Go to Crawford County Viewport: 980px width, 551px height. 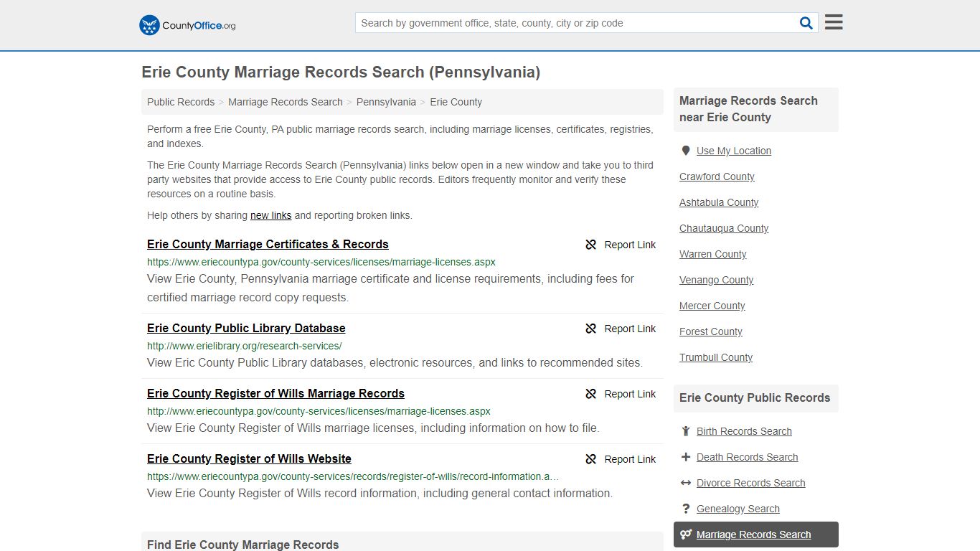(x=717, y=176)
